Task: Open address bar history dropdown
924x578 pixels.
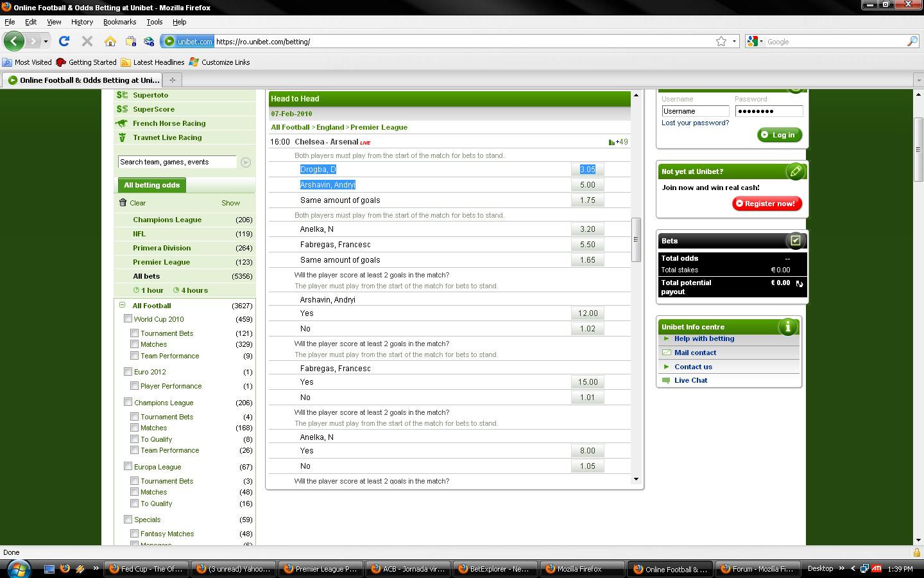Action: coord(734,41)
